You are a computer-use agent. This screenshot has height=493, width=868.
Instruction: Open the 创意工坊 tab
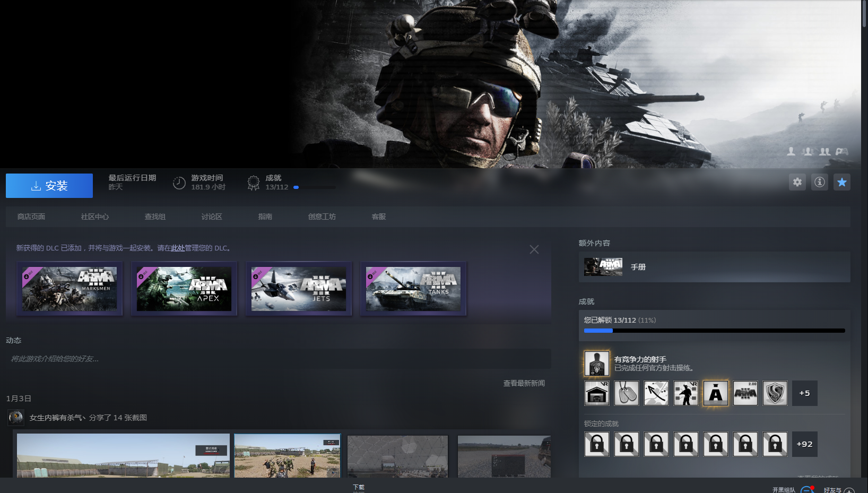(x=322, y=217)
